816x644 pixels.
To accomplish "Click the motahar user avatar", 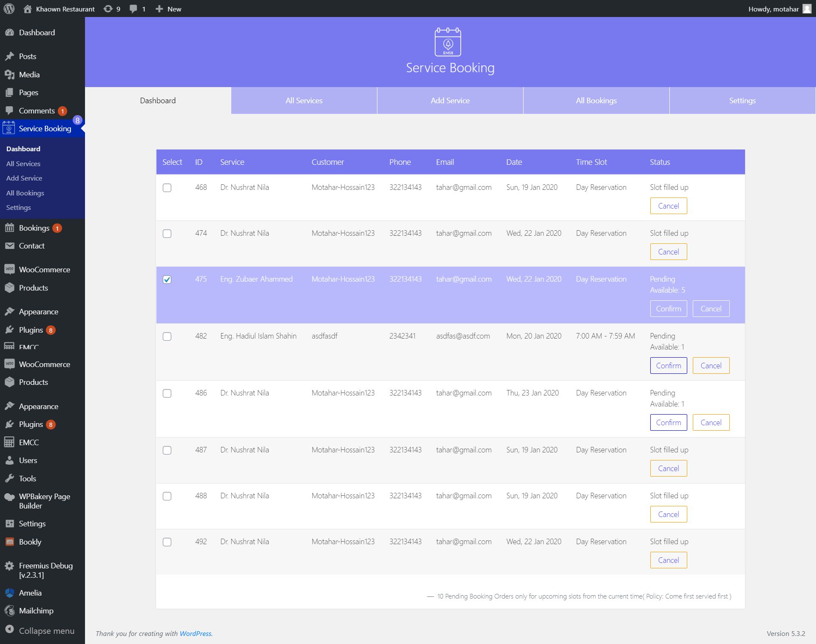I will pos(807,9).
